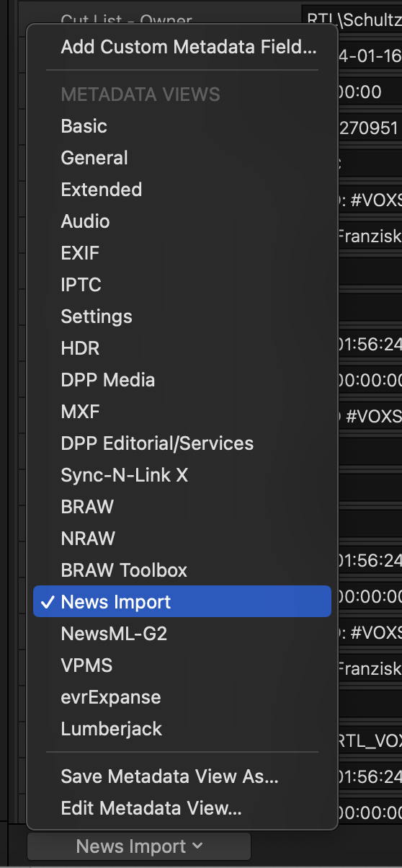Viewport: 402px width, 868px height.
Task: Select DPP Editorial/Services view
Action: [182, 443]
